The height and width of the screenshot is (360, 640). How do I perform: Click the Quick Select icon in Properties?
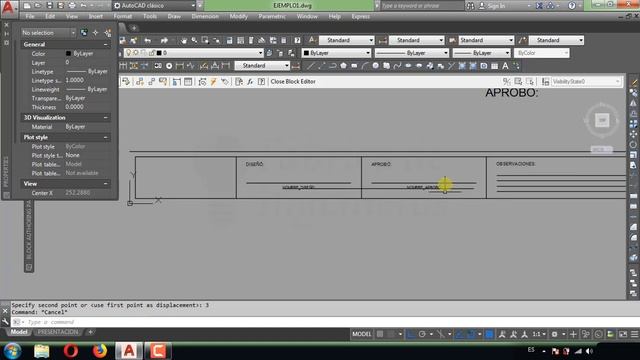pos(108,33)
